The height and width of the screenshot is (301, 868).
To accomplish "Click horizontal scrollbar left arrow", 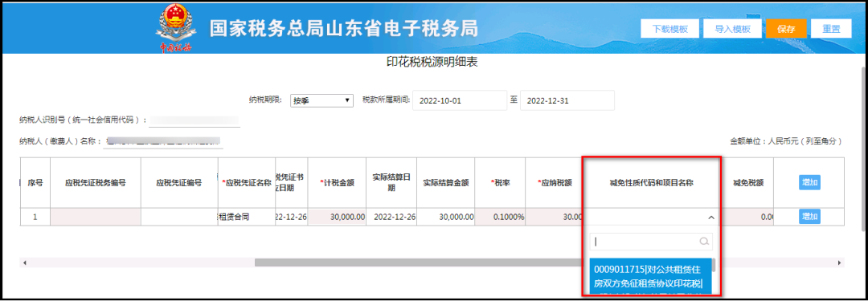I will [25, 262].
